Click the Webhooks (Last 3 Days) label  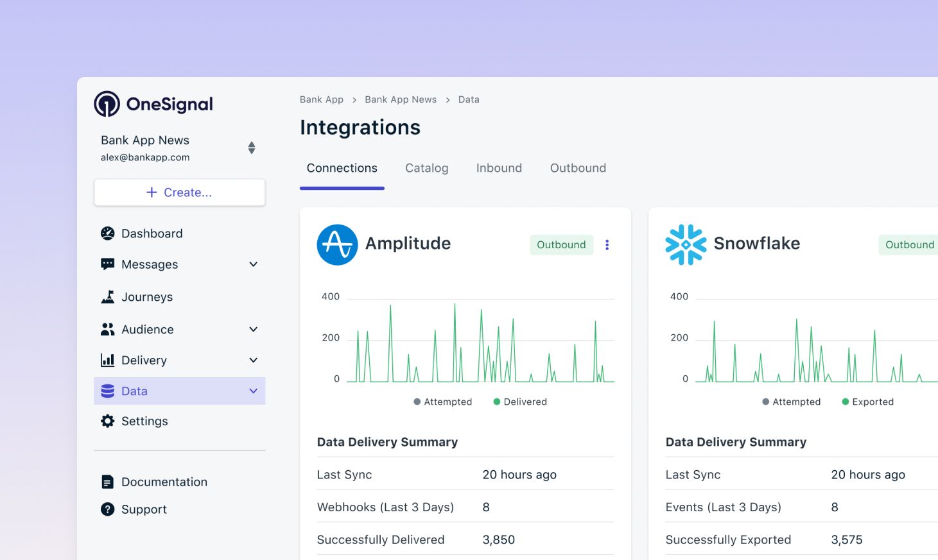385,507
